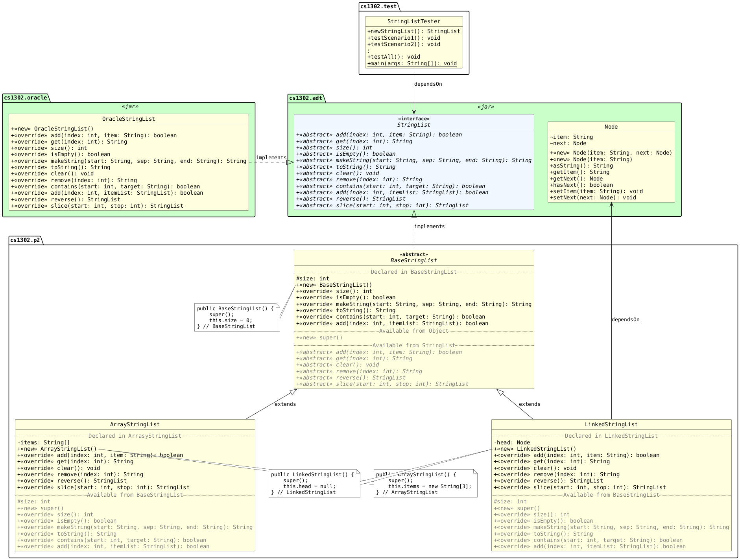Click the ArrayStringList class title
This screenshot has width=740, height=560.
135,424
